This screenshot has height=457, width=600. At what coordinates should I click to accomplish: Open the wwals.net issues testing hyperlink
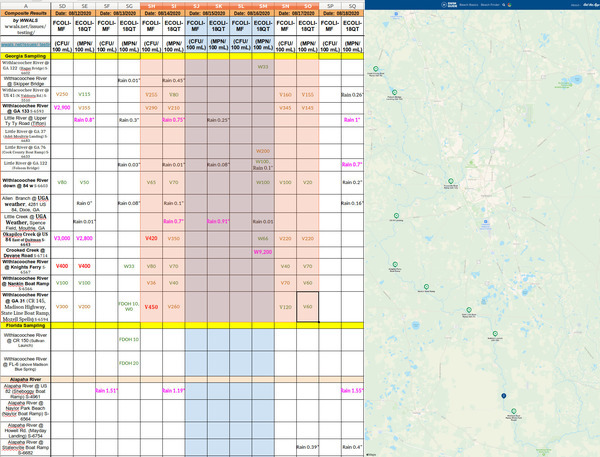[x=25, y=44]
